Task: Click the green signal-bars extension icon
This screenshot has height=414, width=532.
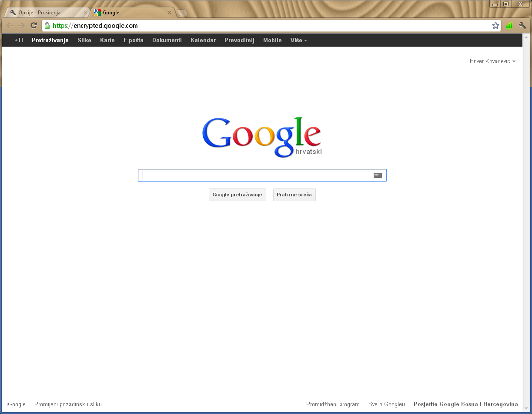Action: click(509, 26)
